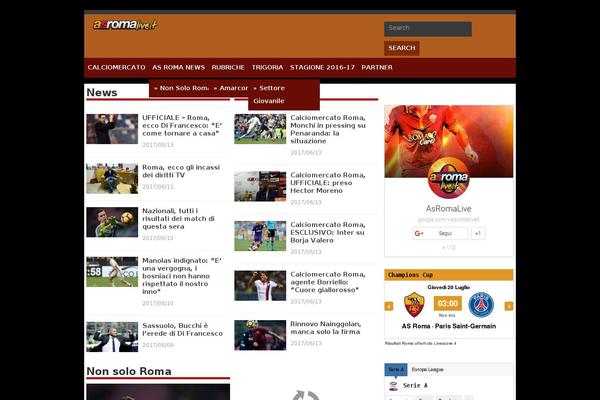Click thumbnail for Sassuolo Bucchi article
600x400 pixels.
[x=112, y=337]
